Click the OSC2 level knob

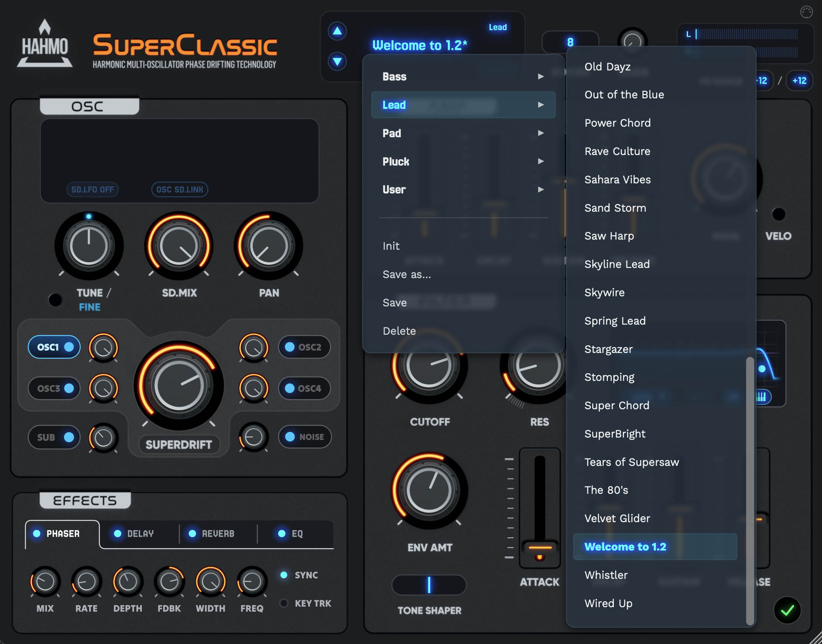tap(254, 347)
